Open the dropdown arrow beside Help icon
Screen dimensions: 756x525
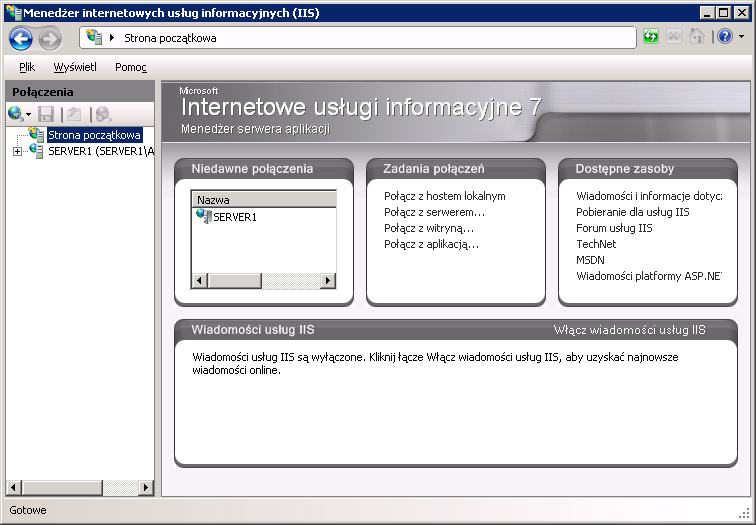point(742,37)
